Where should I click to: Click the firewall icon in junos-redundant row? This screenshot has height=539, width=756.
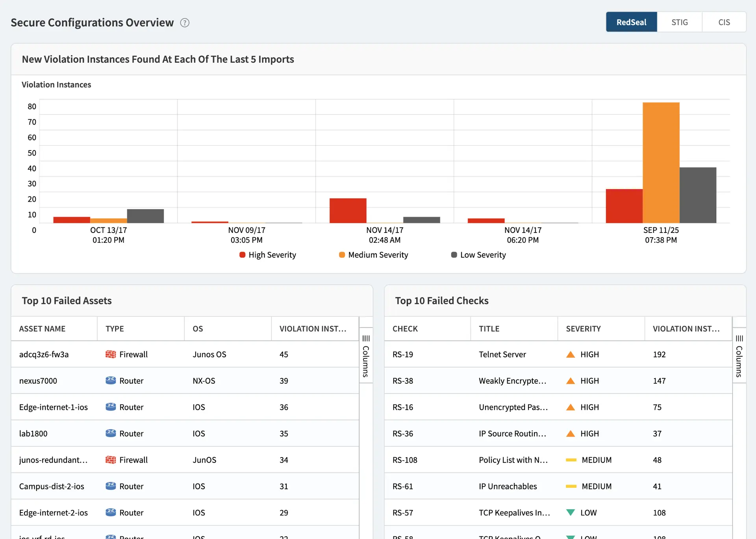pos(111,460)
